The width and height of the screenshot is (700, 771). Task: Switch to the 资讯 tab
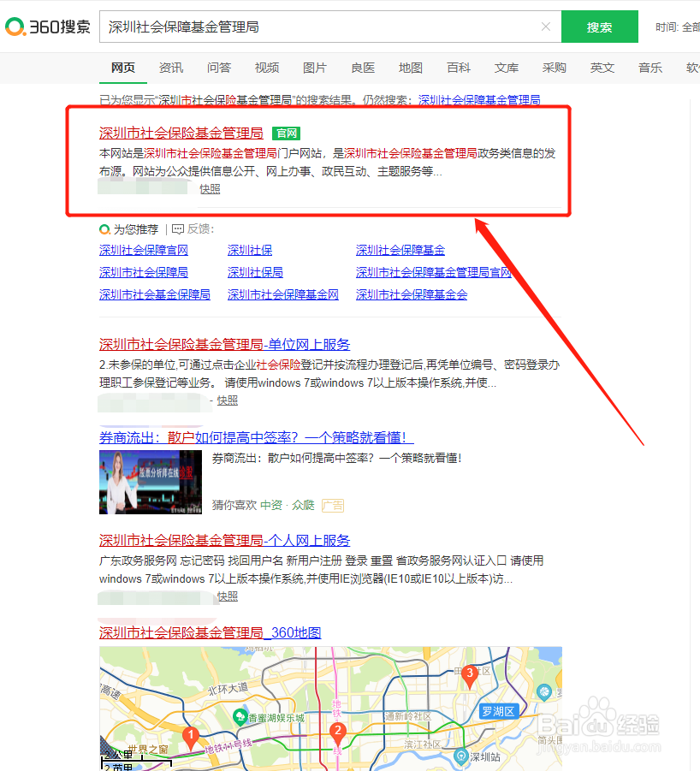pyautogui.click(x=171, y=68)
